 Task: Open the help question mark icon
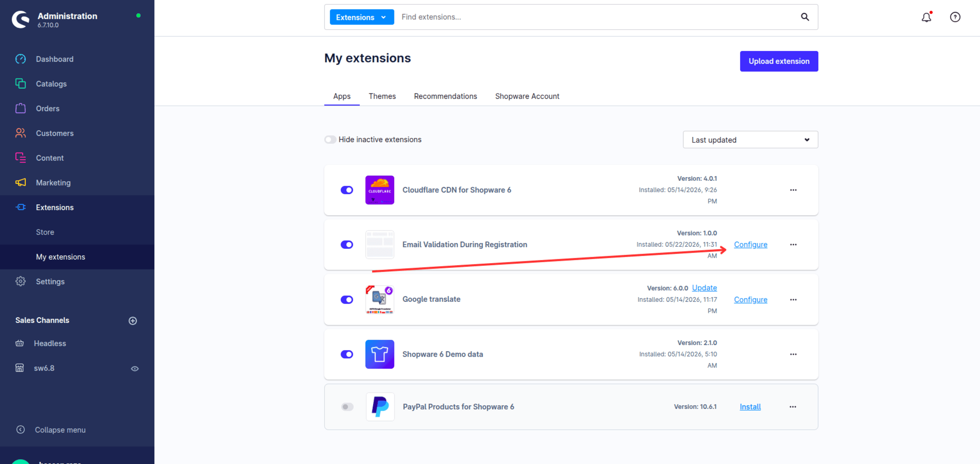click(955, 17)
